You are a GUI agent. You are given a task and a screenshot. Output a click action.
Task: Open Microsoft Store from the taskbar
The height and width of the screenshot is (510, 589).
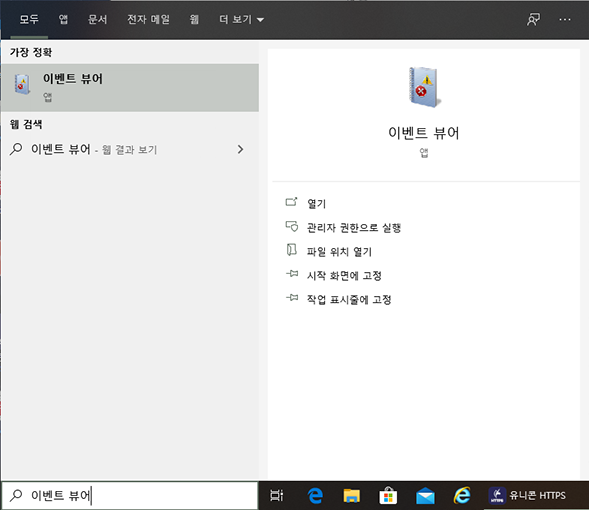pos(388,495)
